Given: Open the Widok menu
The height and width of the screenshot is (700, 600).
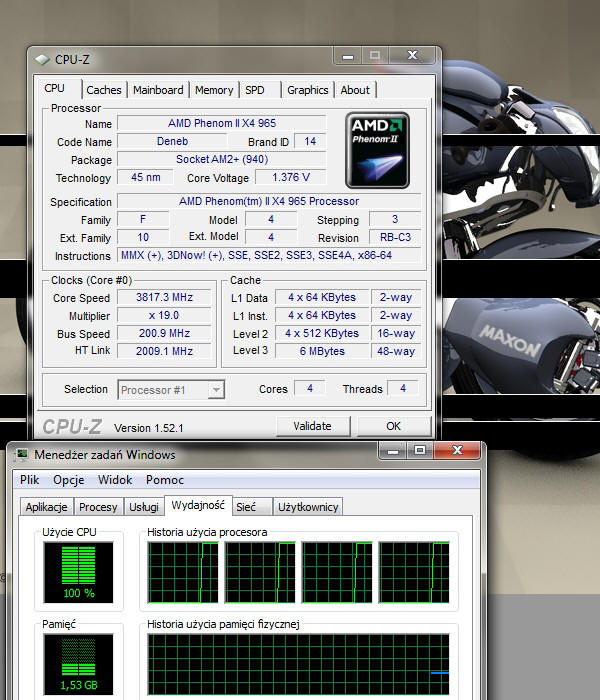Looking at the screenshot, I should [x=115, y=480].
